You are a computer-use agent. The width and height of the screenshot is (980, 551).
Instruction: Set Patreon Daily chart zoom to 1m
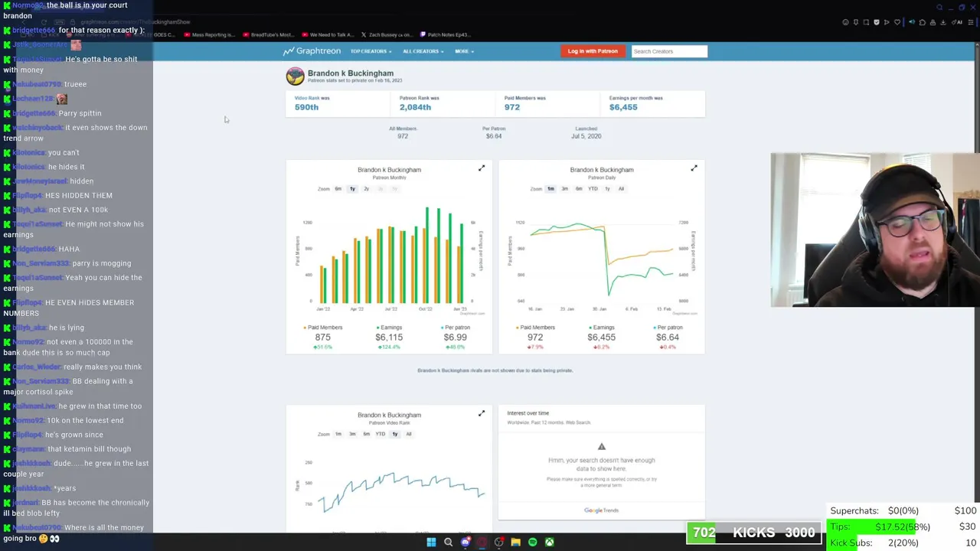(x=550, y=188)
